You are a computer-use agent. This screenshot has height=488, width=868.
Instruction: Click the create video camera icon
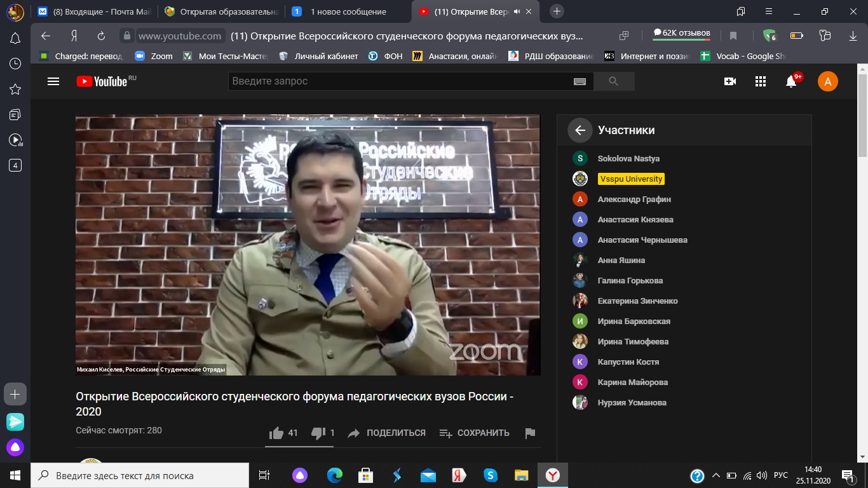(x=730, y=81)
